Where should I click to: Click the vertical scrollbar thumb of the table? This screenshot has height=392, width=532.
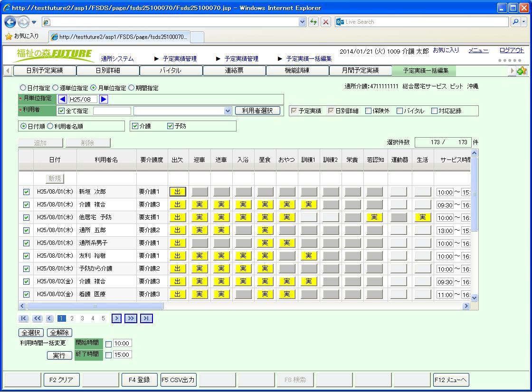tap(475, 194)
